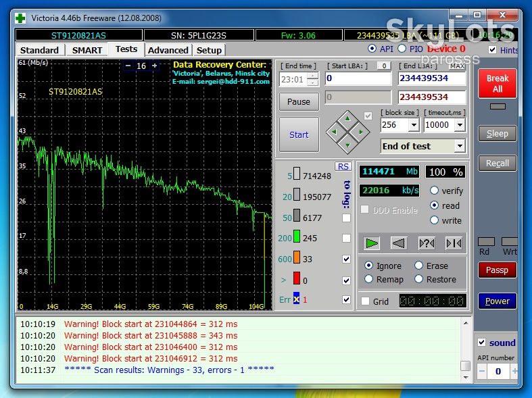The image size is (532, 398).
Task: Click the Rd indicator lamp
Action: pyautogui.click(x=486, y=241)
